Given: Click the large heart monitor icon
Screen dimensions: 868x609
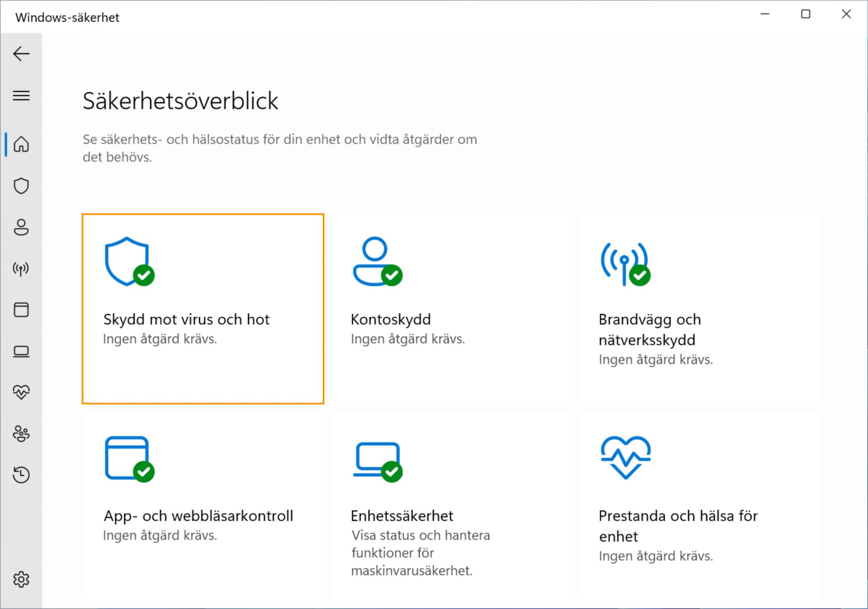Looking at the screenshot, I should [626, 457].
